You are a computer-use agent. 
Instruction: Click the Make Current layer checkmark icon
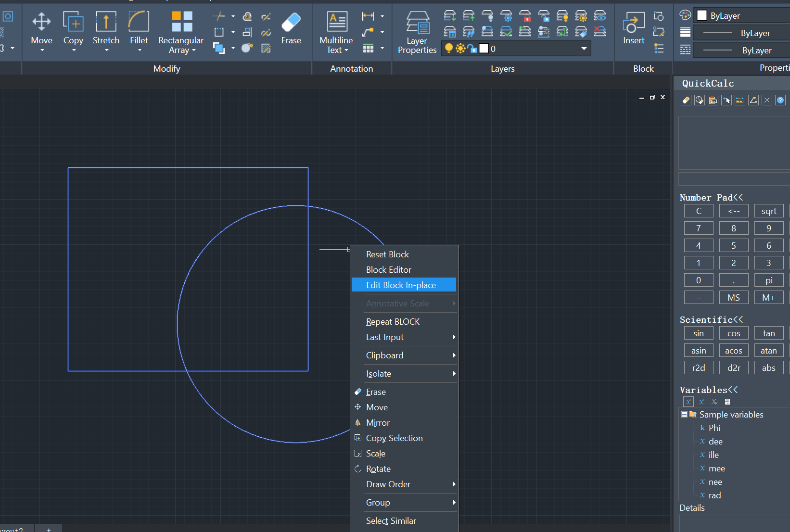click(506, 32)
